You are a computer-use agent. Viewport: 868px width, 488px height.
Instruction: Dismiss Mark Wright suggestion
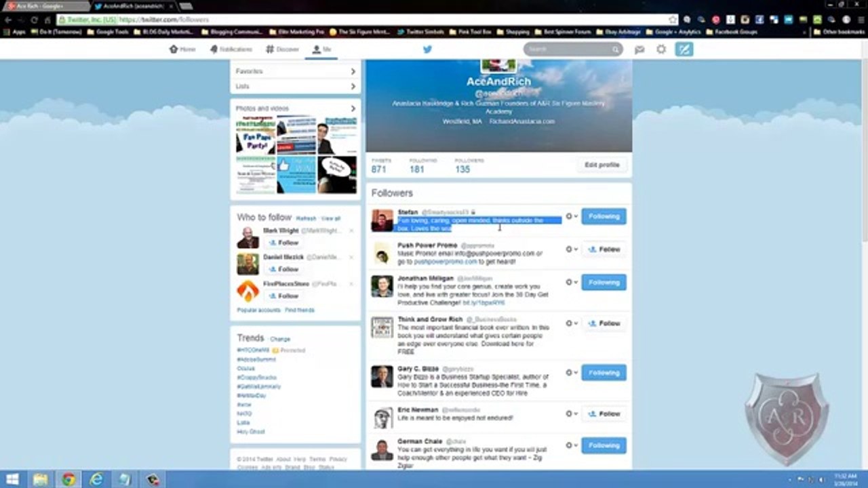351,231
